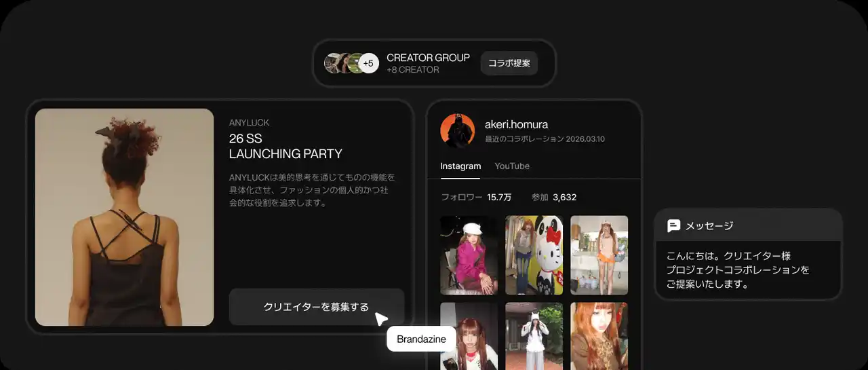Click the クリエイターを募集する button
This screenshot has width=868, height=370.
(x=316, y=307)
